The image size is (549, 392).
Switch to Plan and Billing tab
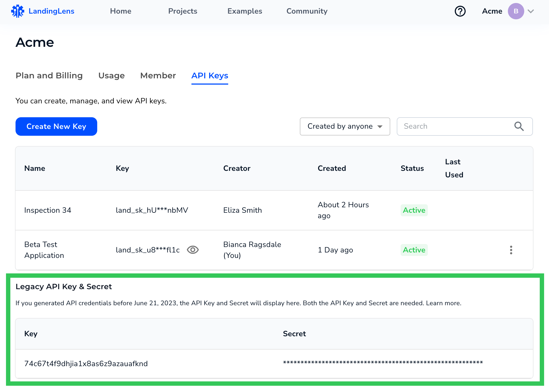pyautogui.click(x=49, y=75)
